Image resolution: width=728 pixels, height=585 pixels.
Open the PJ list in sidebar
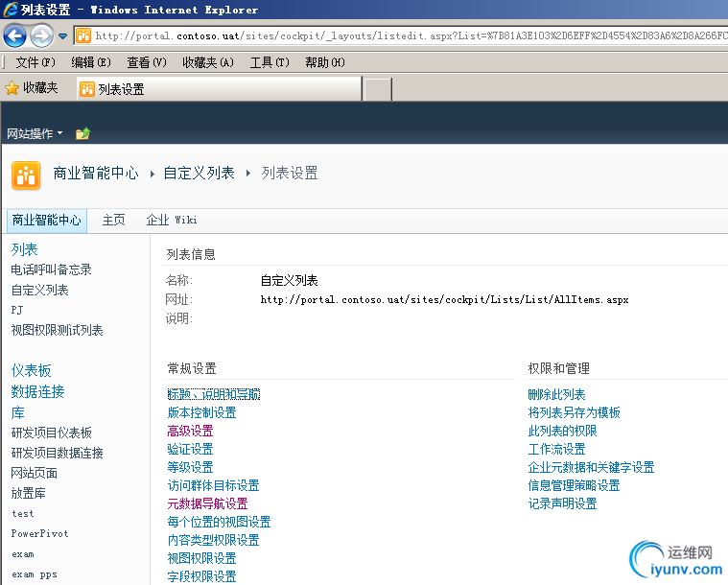[17, 310]
